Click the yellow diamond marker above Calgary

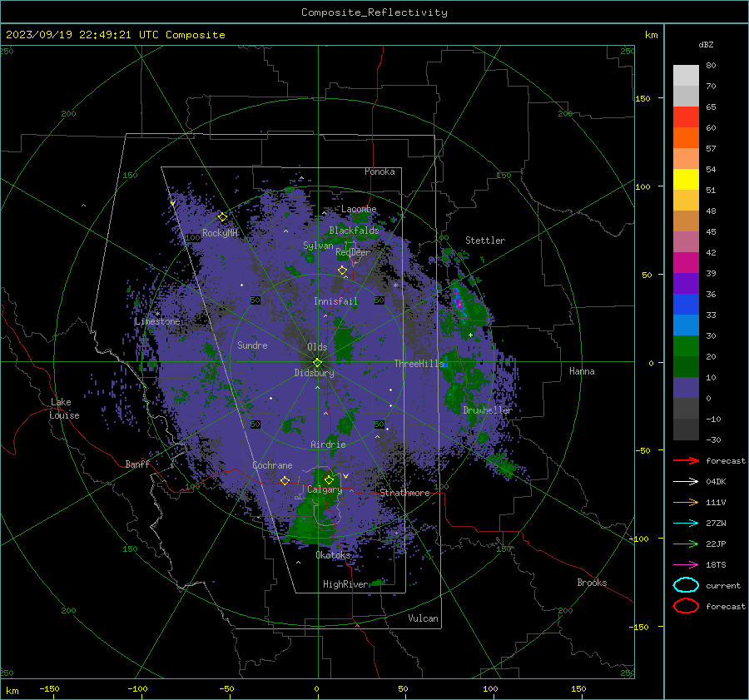(329, 479)
